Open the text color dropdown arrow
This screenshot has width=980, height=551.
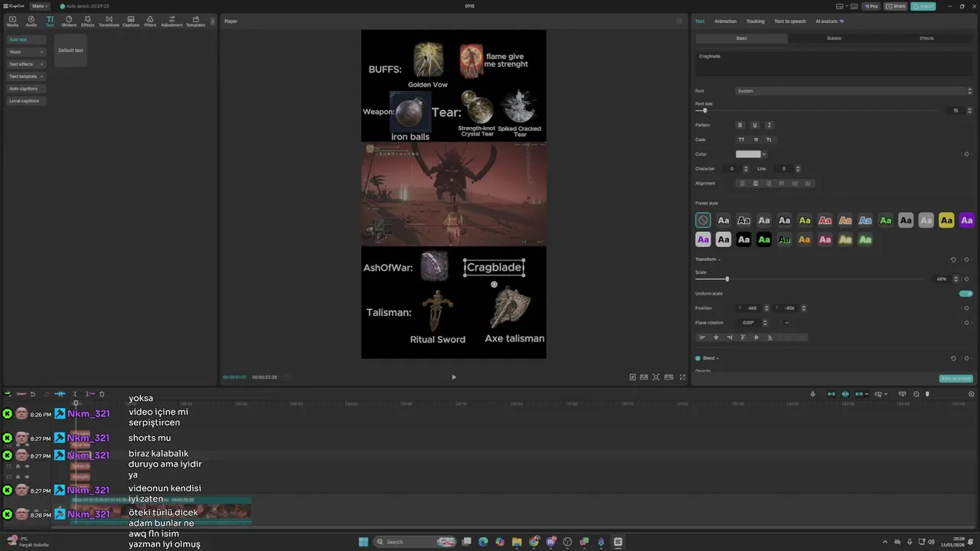coord(764,155)
